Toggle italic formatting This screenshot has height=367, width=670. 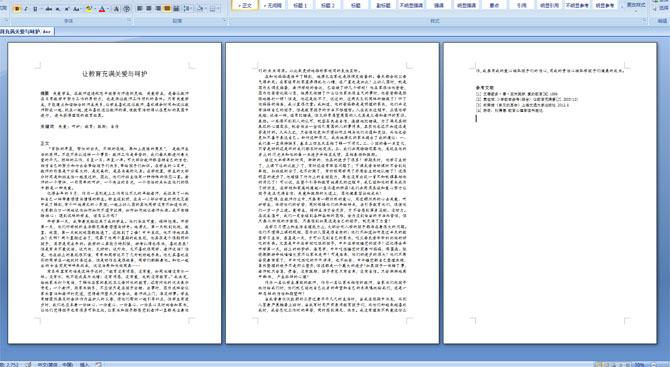[26, 9]
